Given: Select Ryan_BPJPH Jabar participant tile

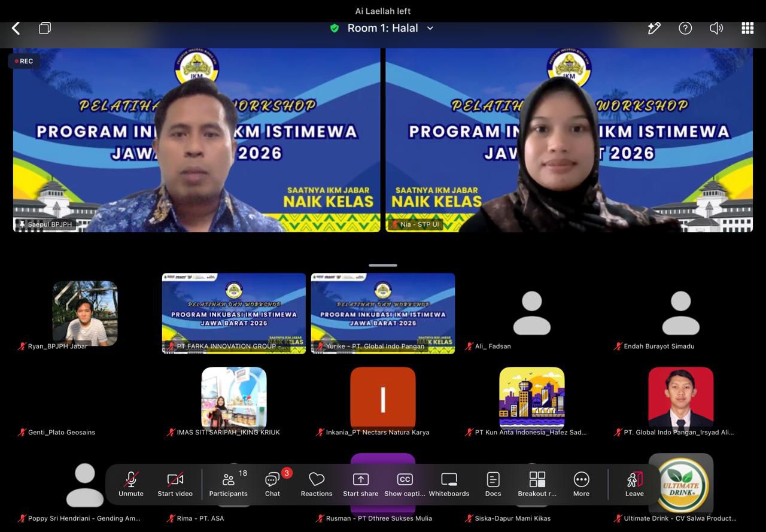Looking at the screenshot, I should 85,314.
